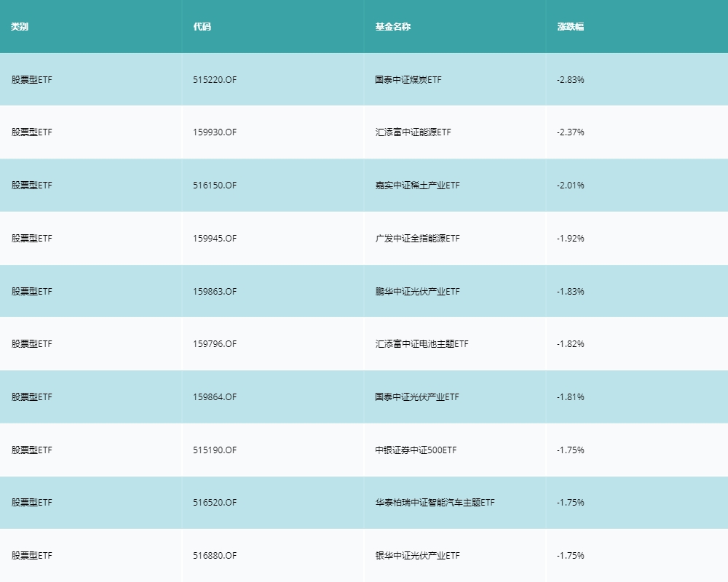This screenshot has height=582, width=728.
Task: Click the -1.75% value for 中银证券中证500ETF
Action: (571, 450)
